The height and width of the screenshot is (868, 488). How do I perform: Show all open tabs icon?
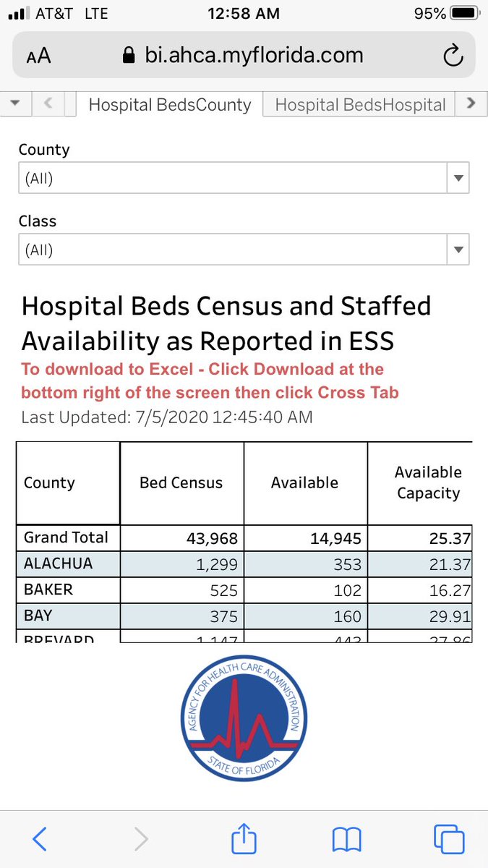coord(448,839)
